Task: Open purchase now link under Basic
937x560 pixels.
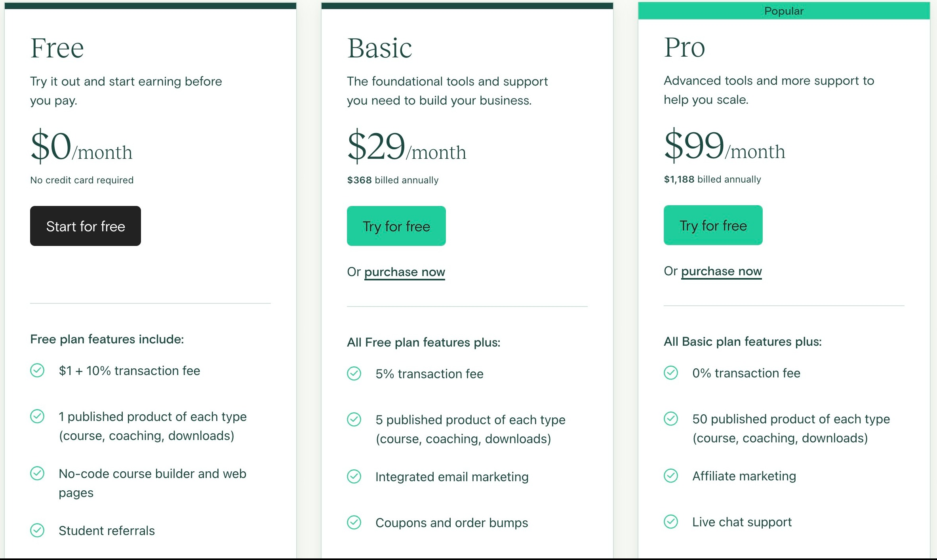Action: pyautogui.click(x=405, y=272)
